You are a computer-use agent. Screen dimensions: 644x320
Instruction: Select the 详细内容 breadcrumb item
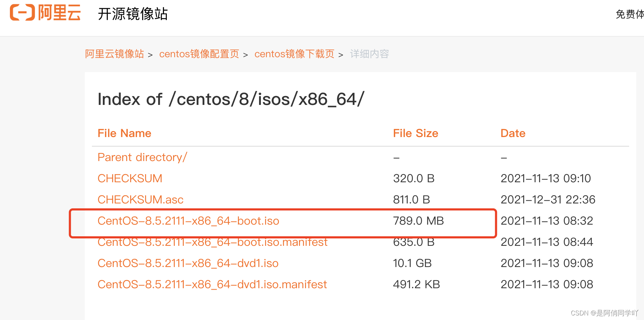[x=369, y=54]
